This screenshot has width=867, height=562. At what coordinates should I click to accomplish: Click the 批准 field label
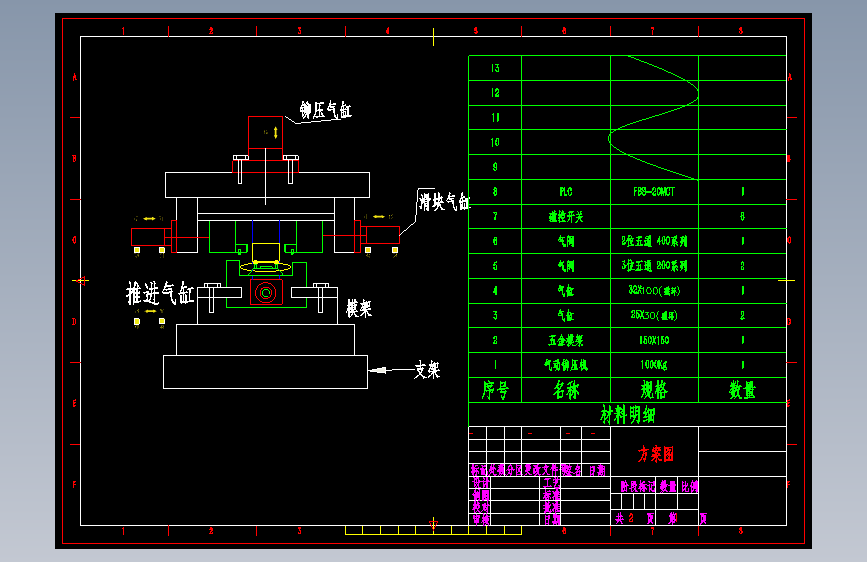(551, 507)
